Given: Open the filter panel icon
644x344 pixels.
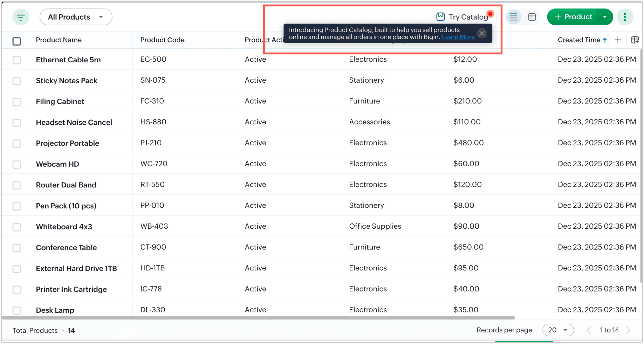Looking at the screenshot, I should pyautogui.click(x=21, y=17).
